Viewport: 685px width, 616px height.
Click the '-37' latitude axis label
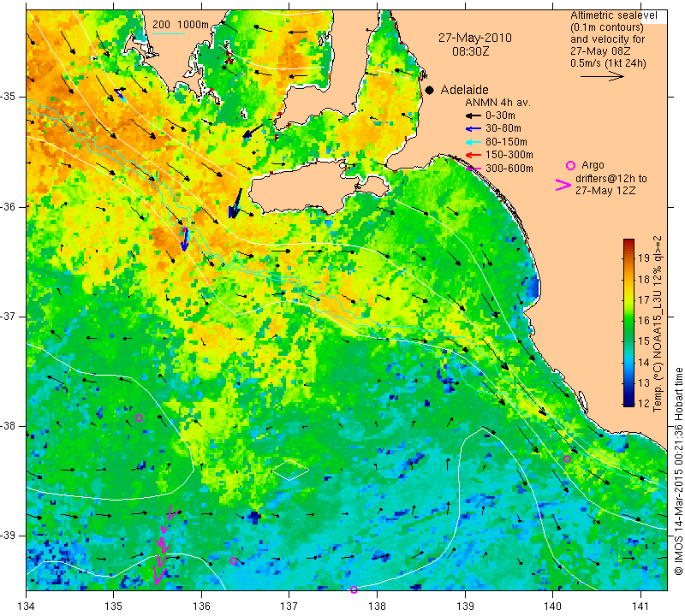coord(9,317)
